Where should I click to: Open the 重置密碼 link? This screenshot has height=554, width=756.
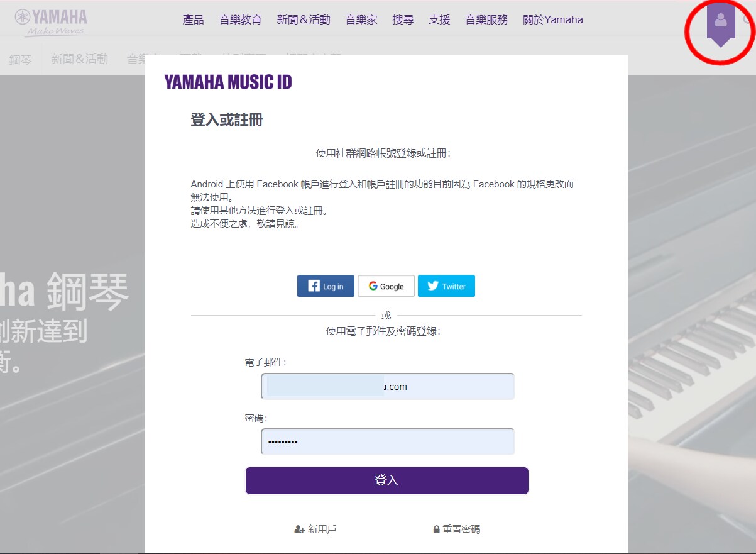(456, 529)
